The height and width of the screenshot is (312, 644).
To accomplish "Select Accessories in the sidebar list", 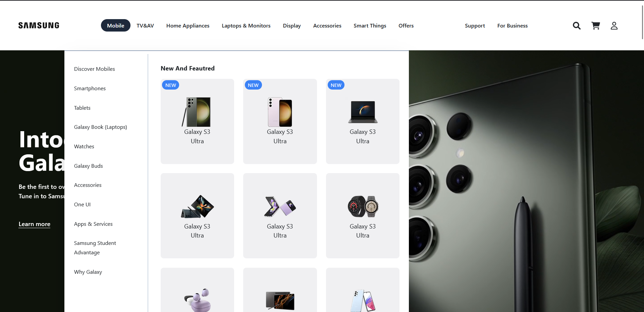I will 88,185.
